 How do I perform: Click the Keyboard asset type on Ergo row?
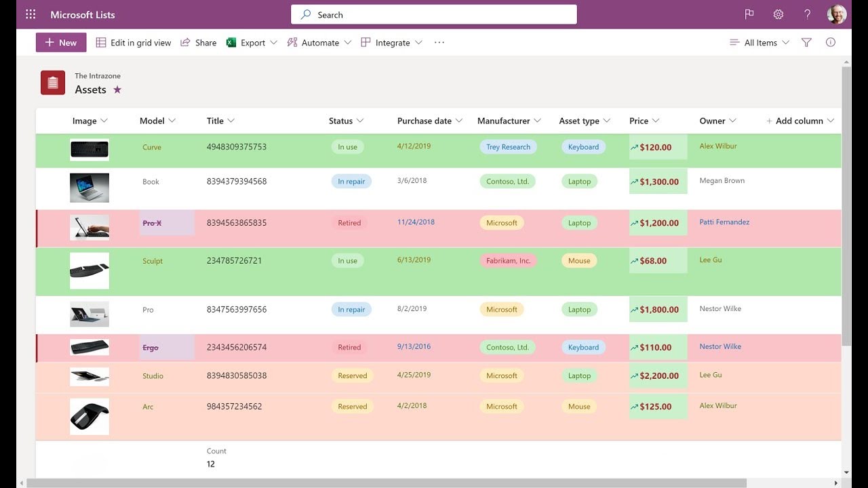pyautogui.click(x=583, y=347)
